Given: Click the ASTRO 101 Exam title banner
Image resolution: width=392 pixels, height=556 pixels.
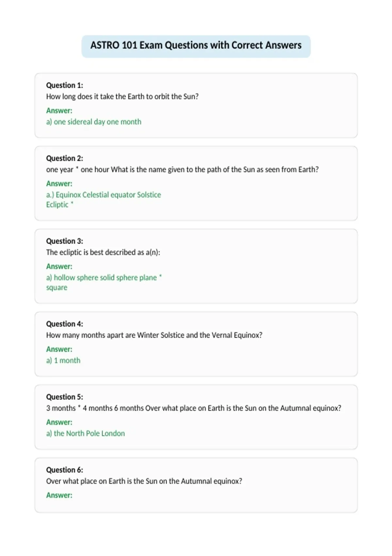Looking at the screenshot, I should tap(196, 46).
